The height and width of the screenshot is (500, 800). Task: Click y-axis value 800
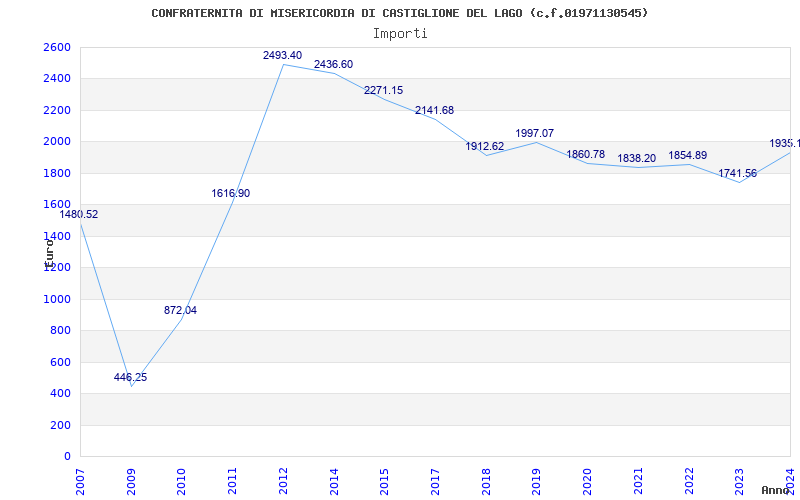pyautogui.click(x=61, y=331)
